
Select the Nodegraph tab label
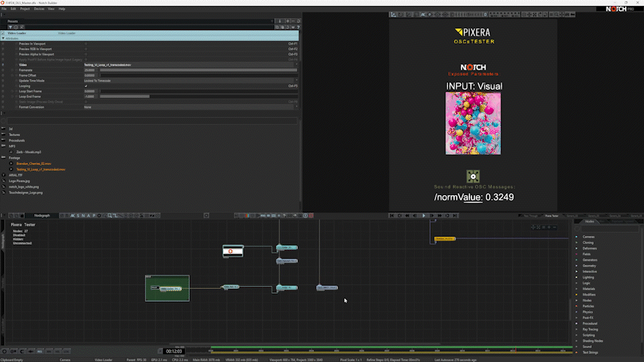pyautogui.click(x=42, y=215)
